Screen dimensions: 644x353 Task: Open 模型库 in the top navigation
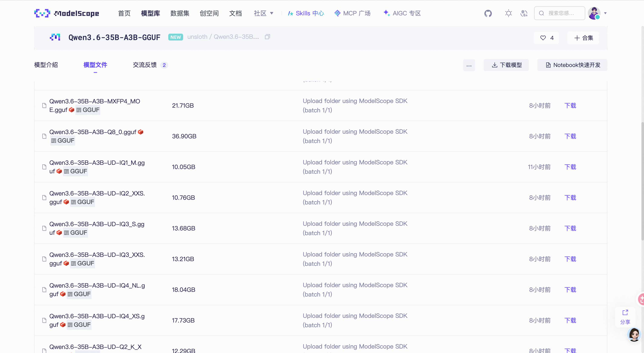tap(151, 13)
